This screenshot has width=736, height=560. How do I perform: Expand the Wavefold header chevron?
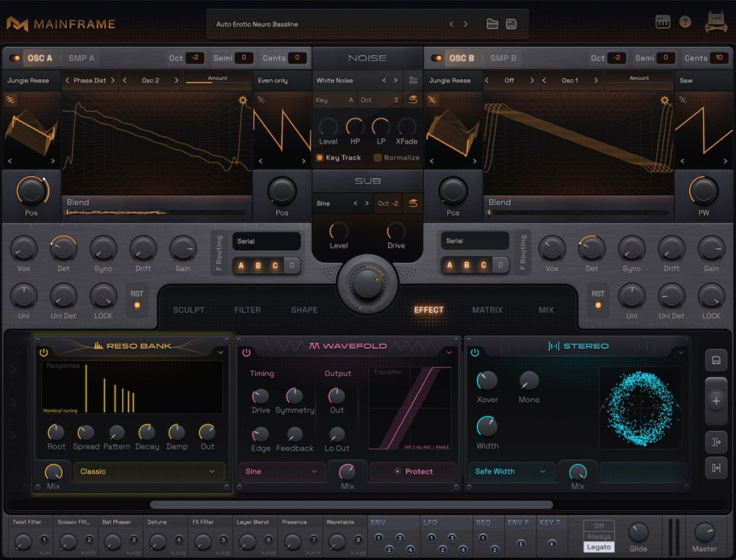pyautogui.click(x=449, y=352)
